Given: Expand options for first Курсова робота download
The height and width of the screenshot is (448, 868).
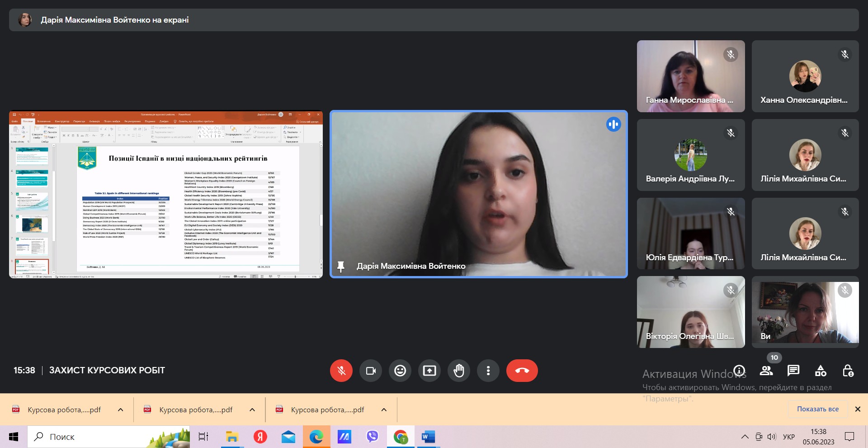Looking at the screenshot, I should point(121,410).
